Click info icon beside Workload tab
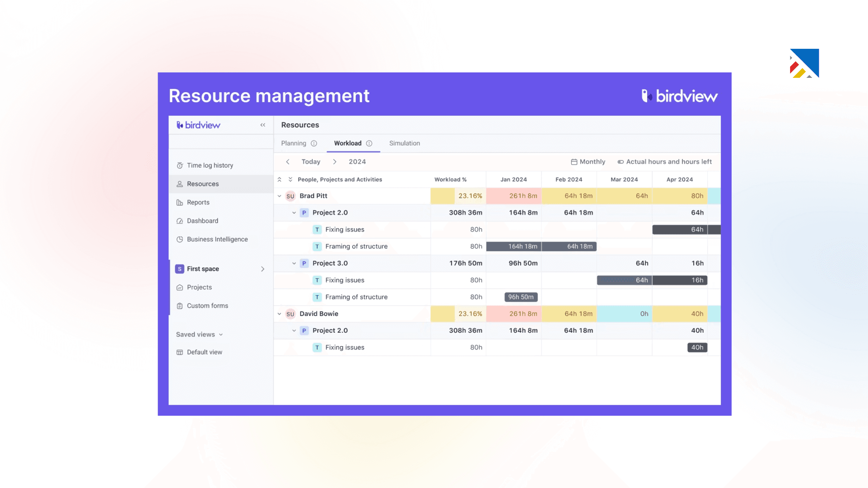Screen dimensions: 868x488 369,143
